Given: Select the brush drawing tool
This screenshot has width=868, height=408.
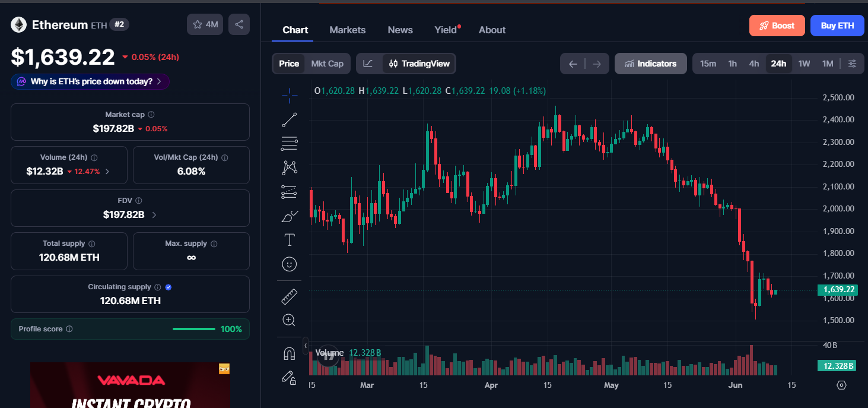Looking at the screenshot, I should point(290,216).
